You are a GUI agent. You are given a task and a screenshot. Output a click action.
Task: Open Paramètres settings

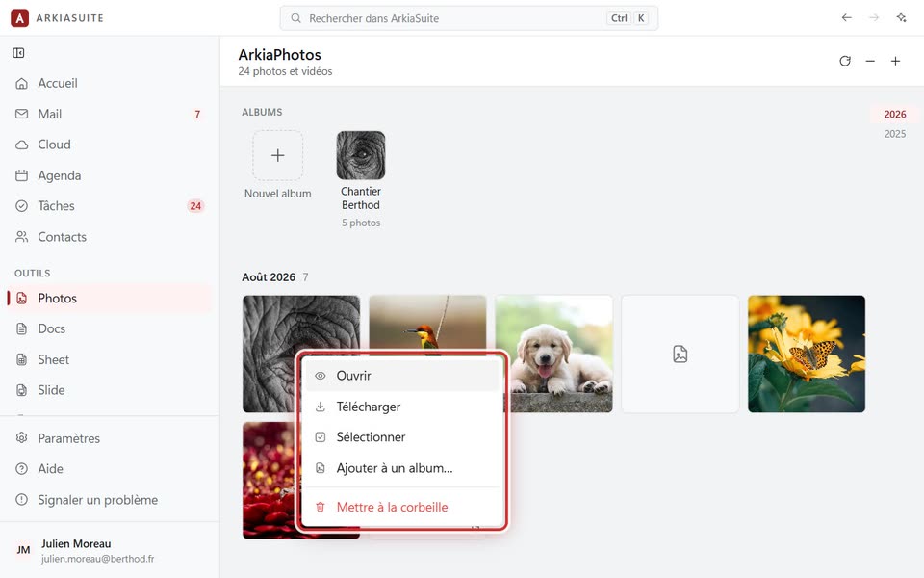click(110, 438)
